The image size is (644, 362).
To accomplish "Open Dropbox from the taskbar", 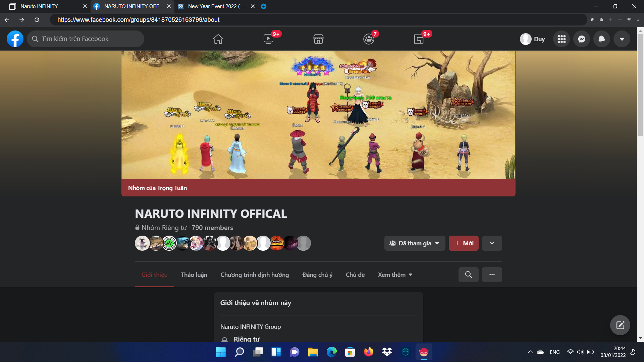I will pos(387,352).
